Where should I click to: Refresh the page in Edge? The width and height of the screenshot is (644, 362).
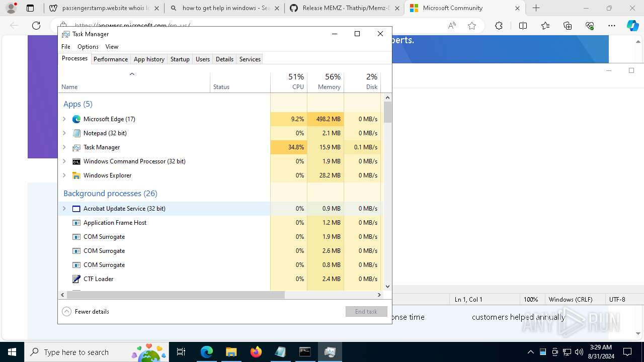36,26
